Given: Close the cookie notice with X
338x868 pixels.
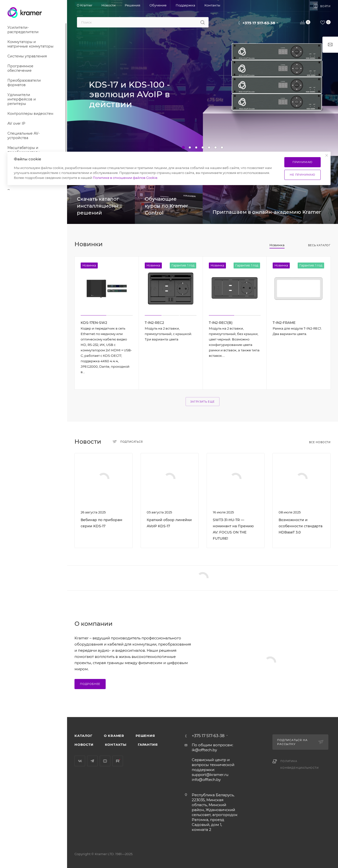Looking at the screenshot, I should pos(327,155).
